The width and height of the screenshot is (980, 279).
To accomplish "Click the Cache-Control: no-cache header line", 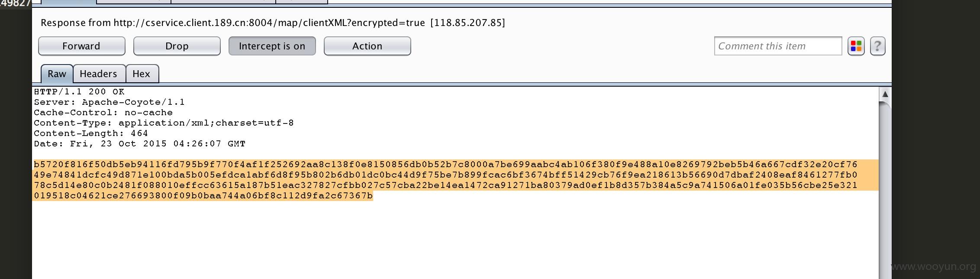I will [103, 113].
